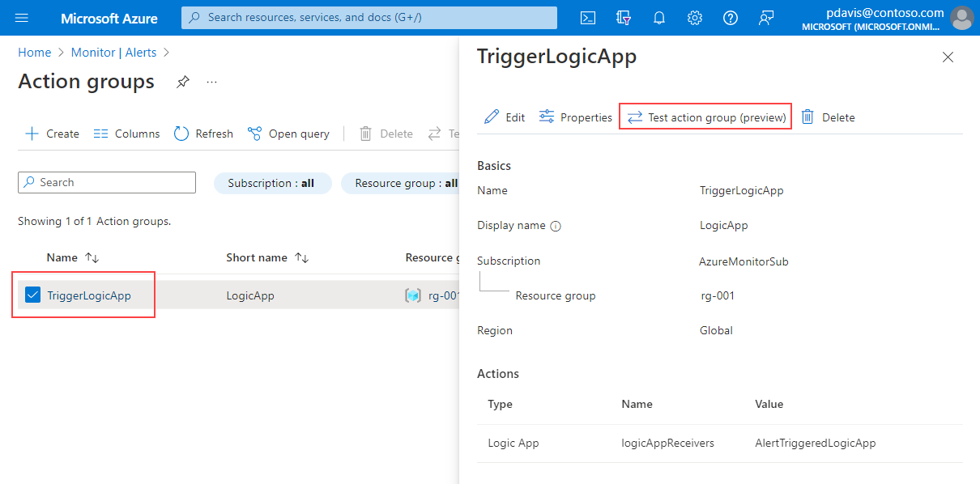980x484 pixels.
Task: Refresh the action groups list
Action: 203,134
